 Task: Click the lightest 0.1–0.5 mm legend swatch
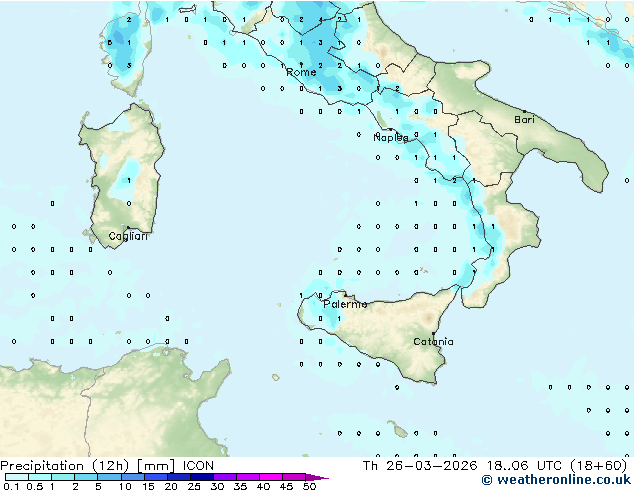click(x=17, y=477)
